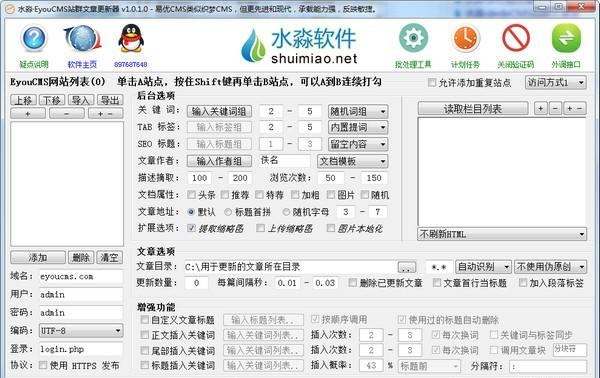Select the 标题首拼 radio button
600x378 pixels.
pyautogui.click(x=228, y=212)
